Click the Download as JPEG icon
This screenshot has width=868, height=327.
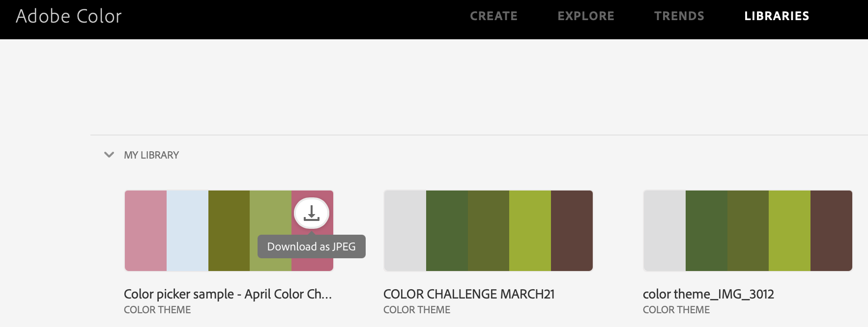pos(312,213)
